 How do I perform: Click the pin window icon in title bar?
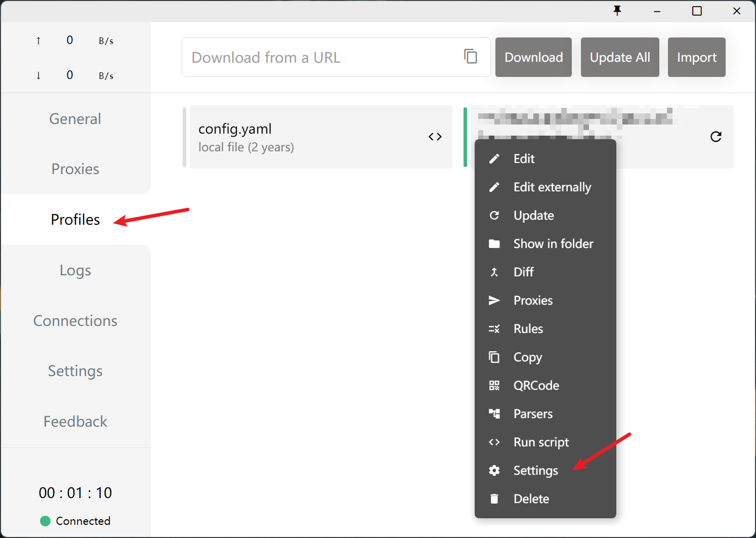coord(617,11)
